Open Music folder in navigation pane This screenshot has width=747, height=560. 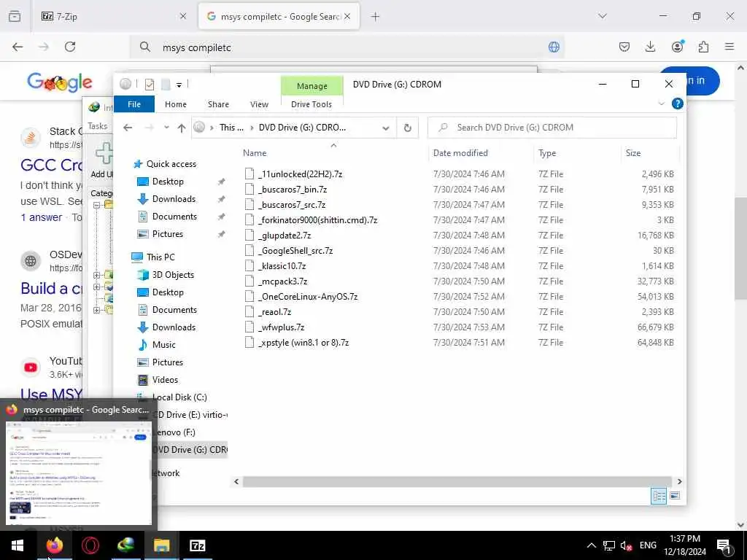164,345
